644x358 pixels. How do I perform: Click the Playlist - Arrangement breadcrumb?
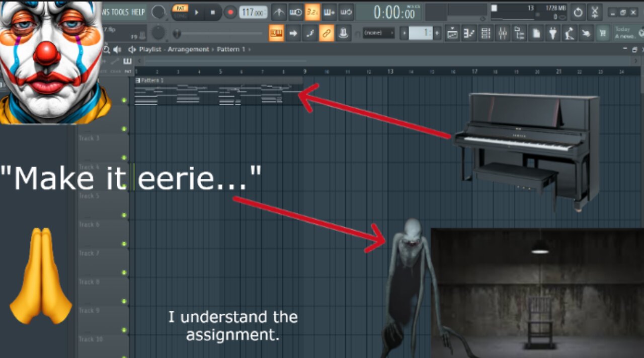point(174,49)
